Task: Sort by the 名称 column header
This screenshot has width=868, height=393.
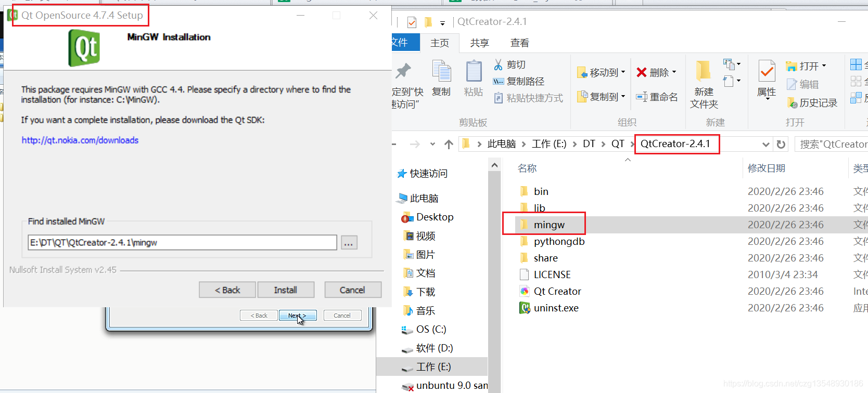Action: tap(527, 168)
